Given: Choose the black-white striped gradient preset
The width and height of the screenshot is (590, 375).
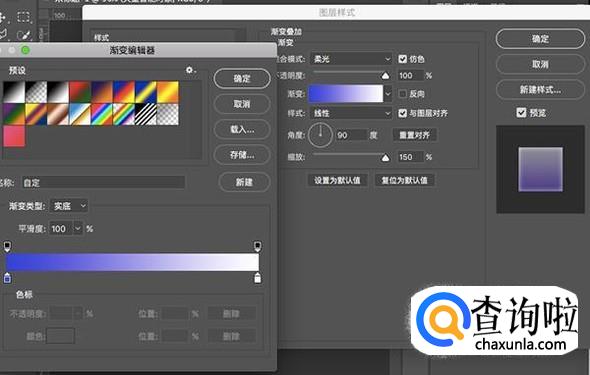Looking at the screenshot, I should [146, 114].
